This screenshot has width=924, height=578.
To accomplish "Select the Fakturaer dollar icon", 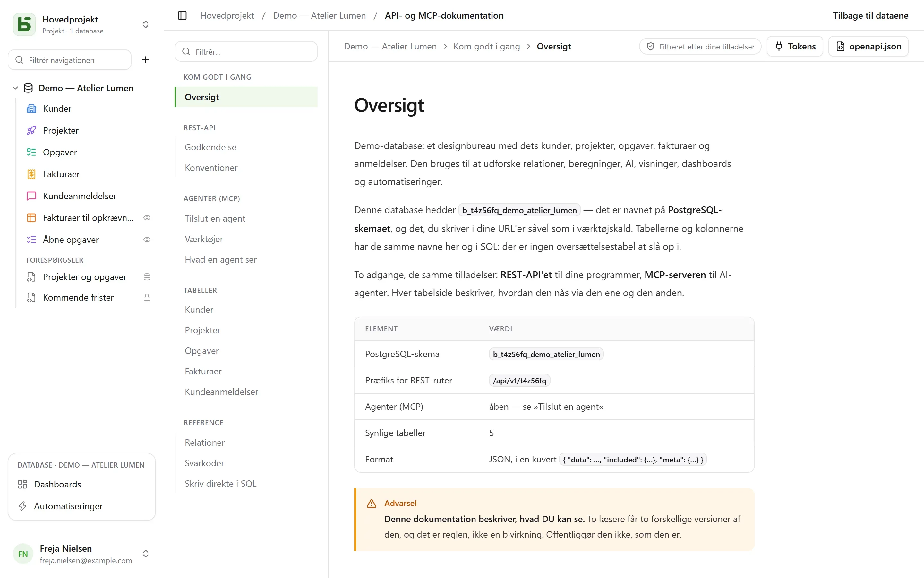I will click(x=31, y=174).
